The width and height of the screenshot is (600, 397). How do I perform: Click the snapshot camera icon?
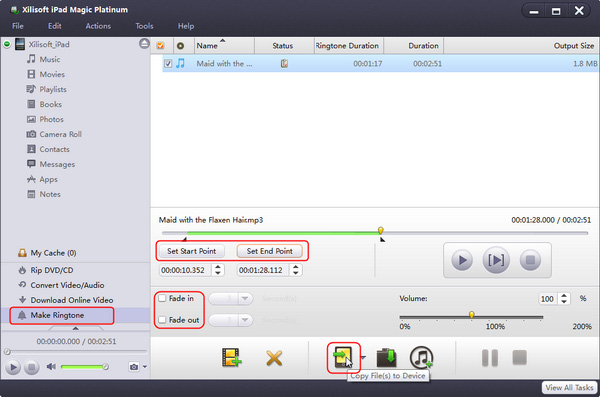coord(134,367)
